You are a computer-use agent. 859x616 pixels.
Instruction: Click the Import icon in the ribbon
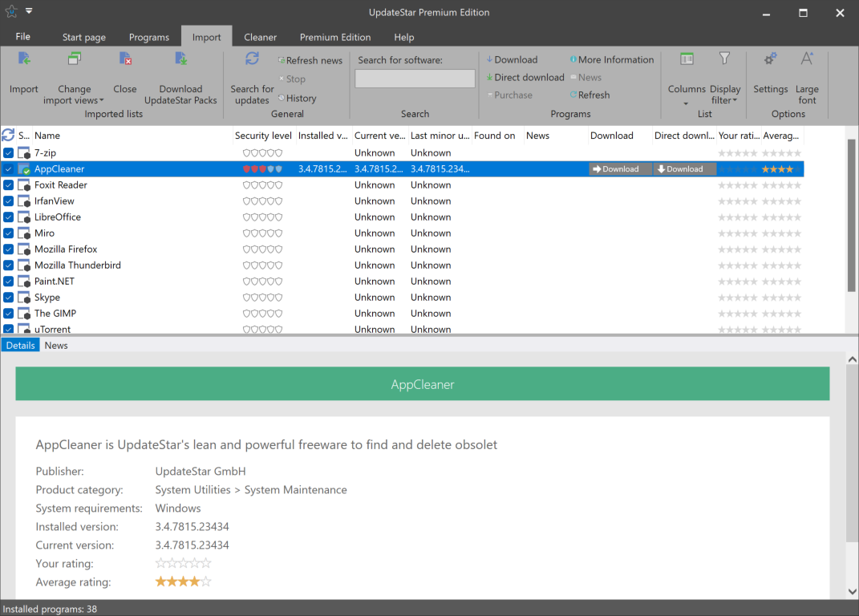coord(24,60)
